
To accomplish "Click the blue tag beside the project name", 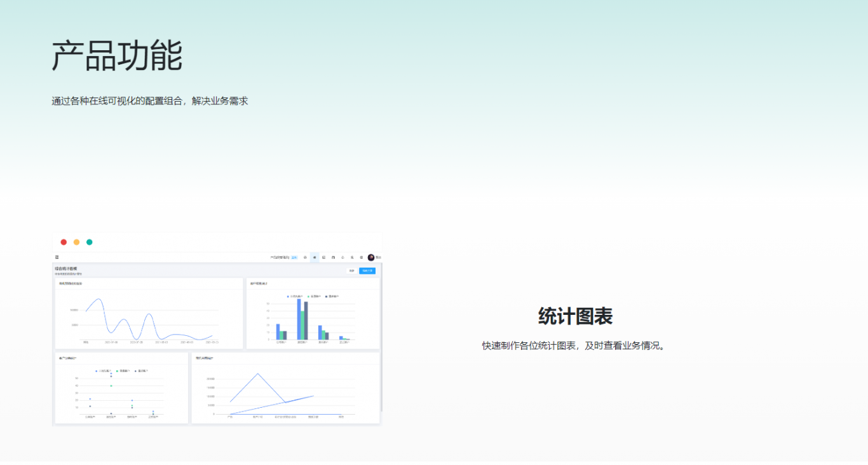I will pyautogui.click(x=294, y=258).
